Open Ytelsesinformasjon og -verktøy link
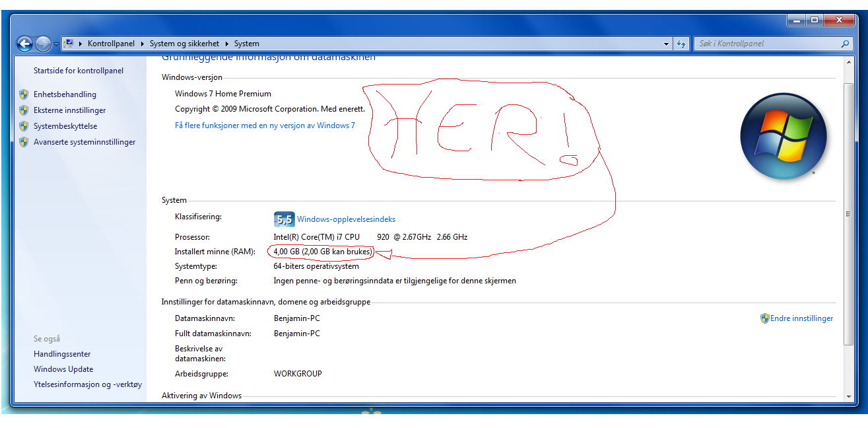Viewport: 868px width, 428px height. 88,384
